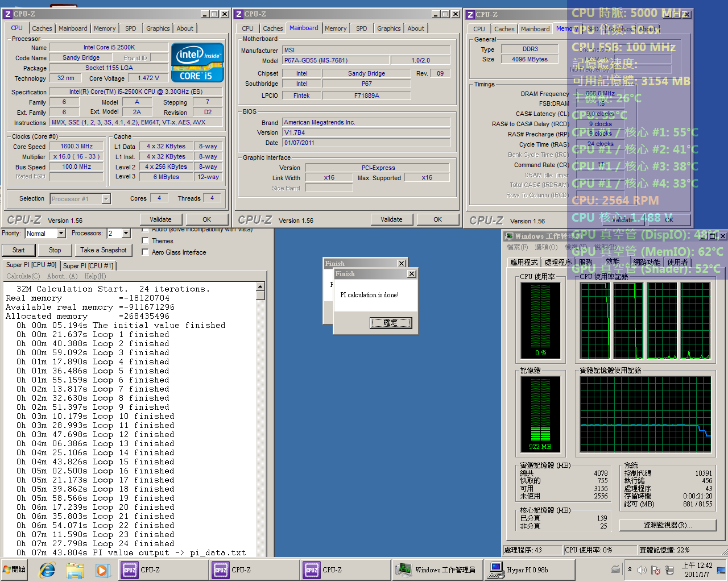
Task: Open Windows Explorer folder icon on taskbar
Action: [75, 569]
